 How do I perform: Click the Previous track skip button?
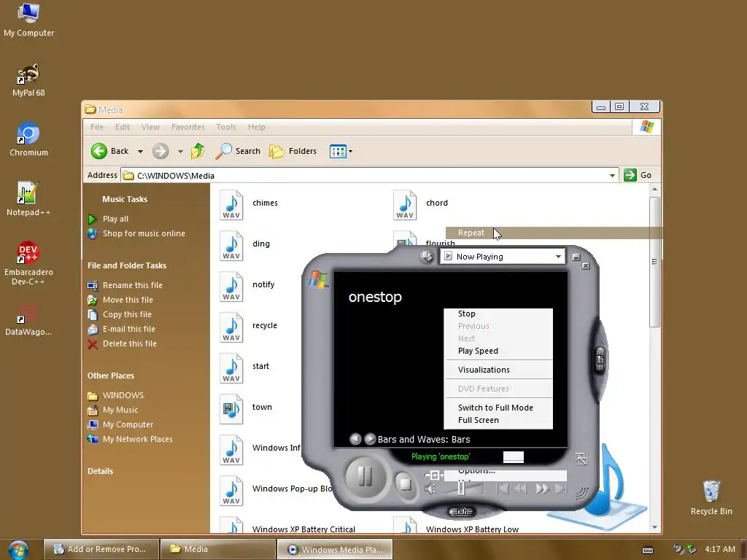[502, 489]
